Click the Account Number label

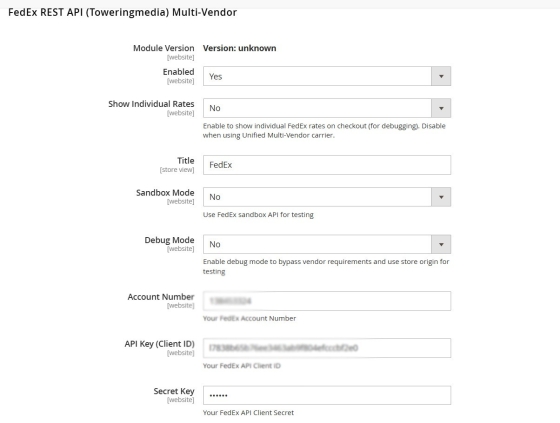[x=161, y=297]
